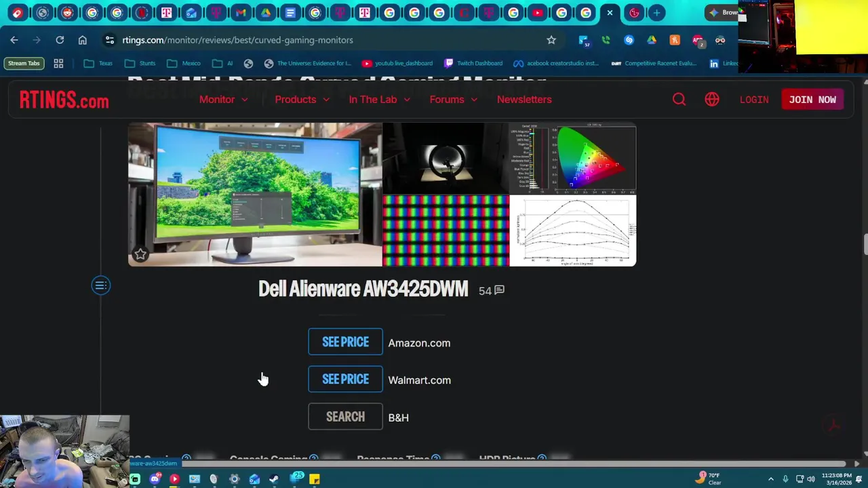Viewport: 868px width, 488px height.
Task: Open the RTINGS search magnifier icon
Action: 679,100
